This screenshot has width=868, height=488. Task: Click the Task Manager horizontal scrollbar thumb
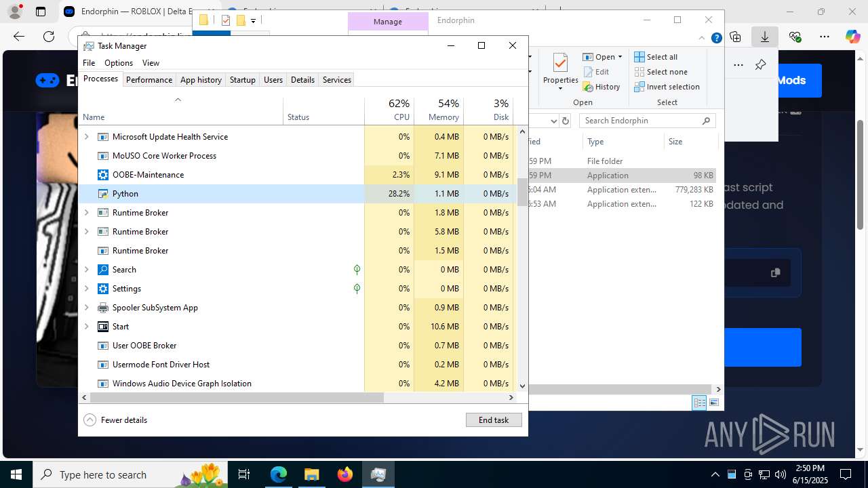(237, 398)
